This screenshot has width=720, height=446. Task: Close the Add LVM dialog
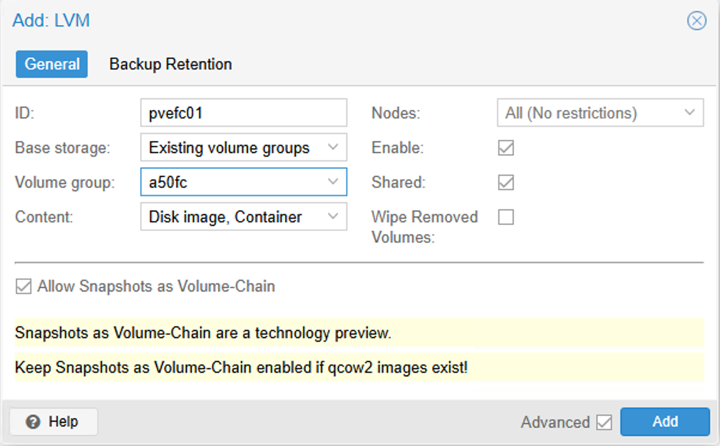[x=696, y=20]
